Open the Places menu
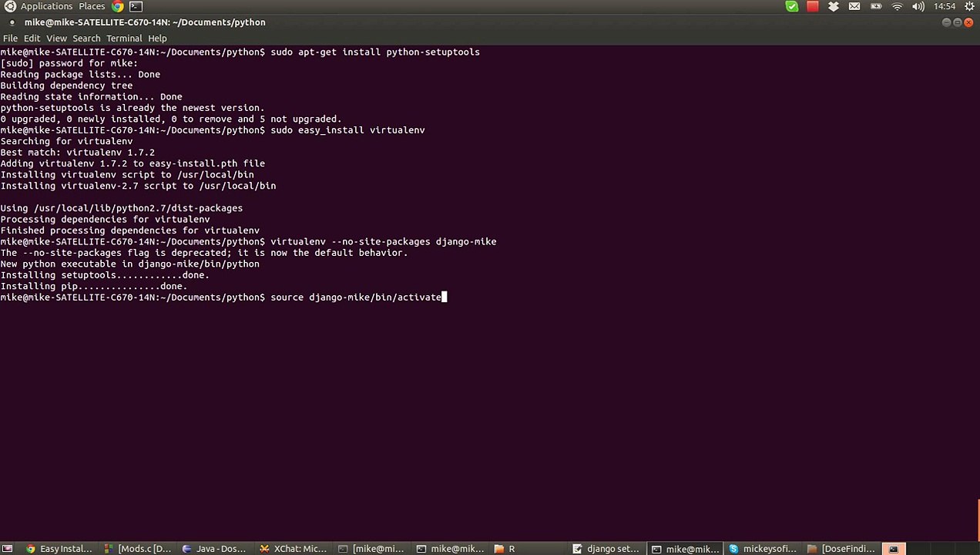The width and height of the screenshot is (980, 555). point(92,6)
